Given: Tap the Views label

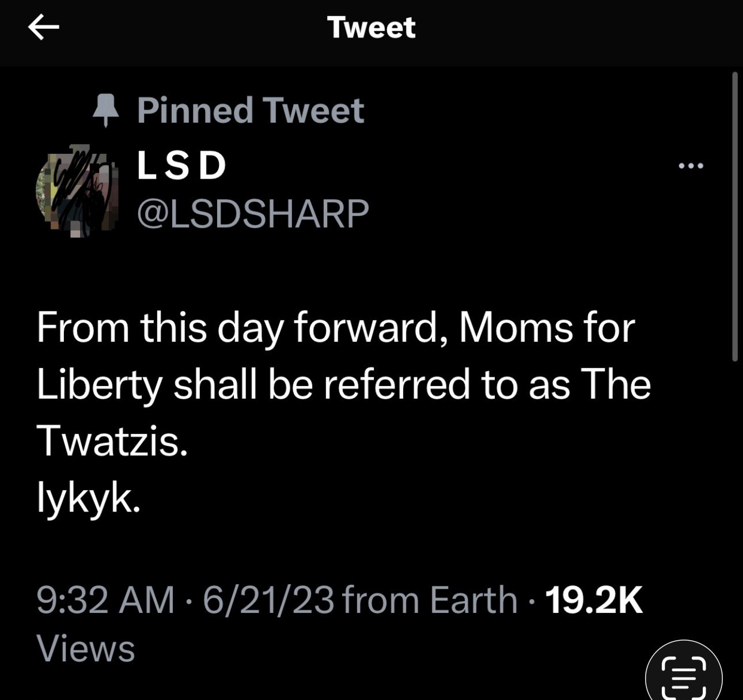Looking at the screenshot, I should click(85, 648).
